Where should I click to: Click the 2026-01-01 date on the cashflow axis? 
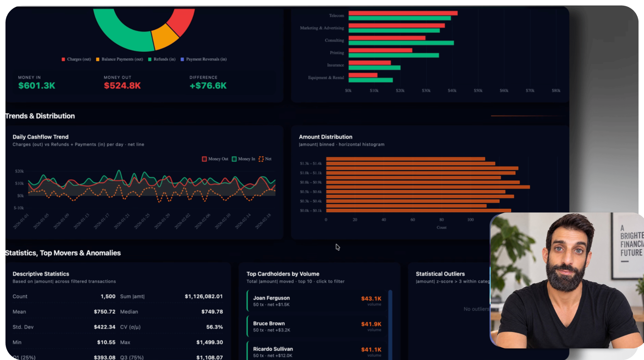point(21,221)
